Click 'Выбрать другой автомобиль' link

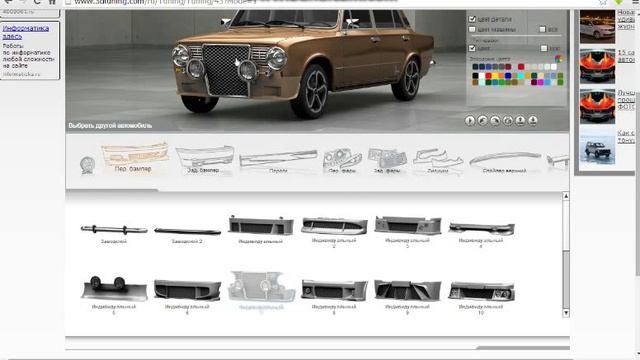pyautogui.click(x=110, y=126)
